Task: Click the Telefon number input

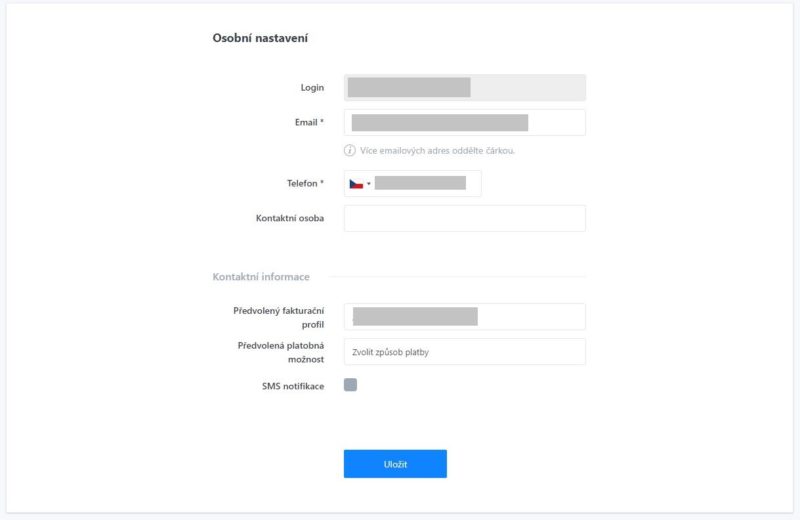Action: coord(425,184)
